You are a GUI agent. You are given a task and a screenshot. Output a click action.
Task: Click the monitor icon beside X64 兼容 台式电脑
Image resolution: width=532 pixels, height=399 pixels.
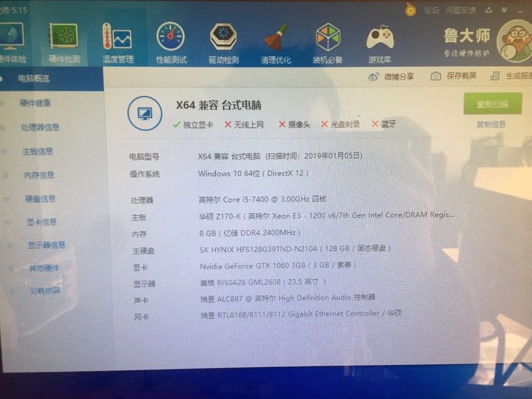pos(145,114)
